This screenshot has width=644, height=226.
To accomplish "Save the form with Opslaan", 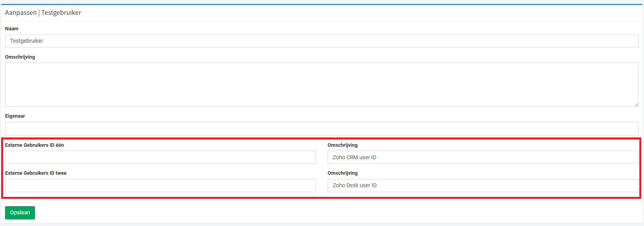I will tap(20, 213).
